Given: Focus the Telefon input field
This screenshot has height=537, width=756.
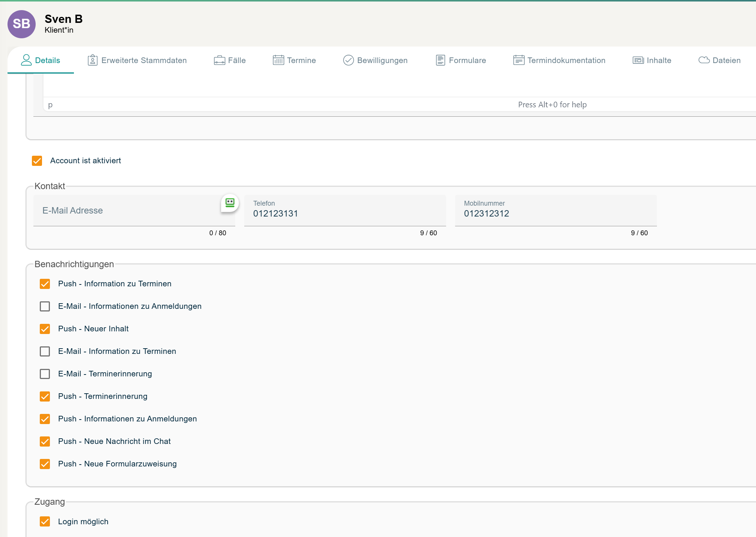Looking at the screenshot, I should coord(344,214).
